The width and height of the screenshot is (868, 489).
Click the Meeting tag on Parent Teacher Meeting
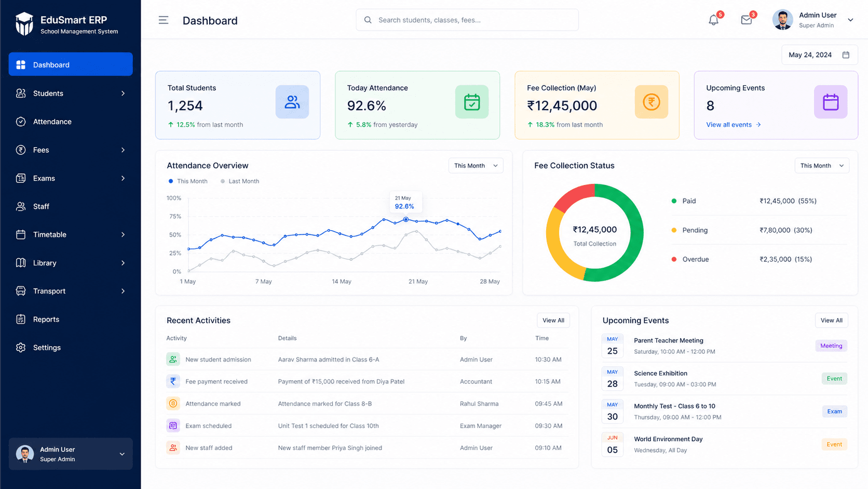[831, 346]
